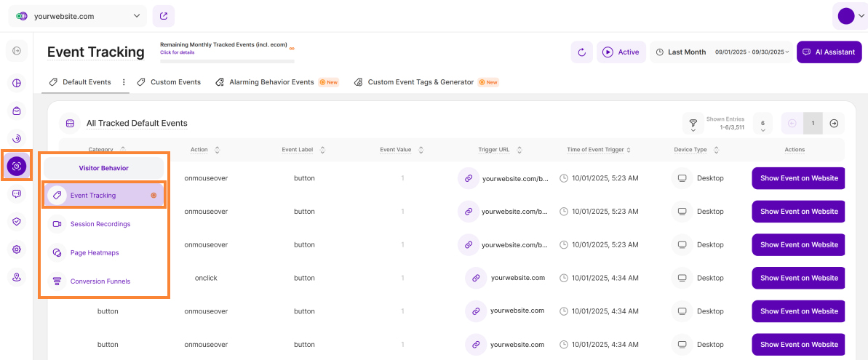
Task: Click the security shield sidebar icon
Action: point(17,222)
